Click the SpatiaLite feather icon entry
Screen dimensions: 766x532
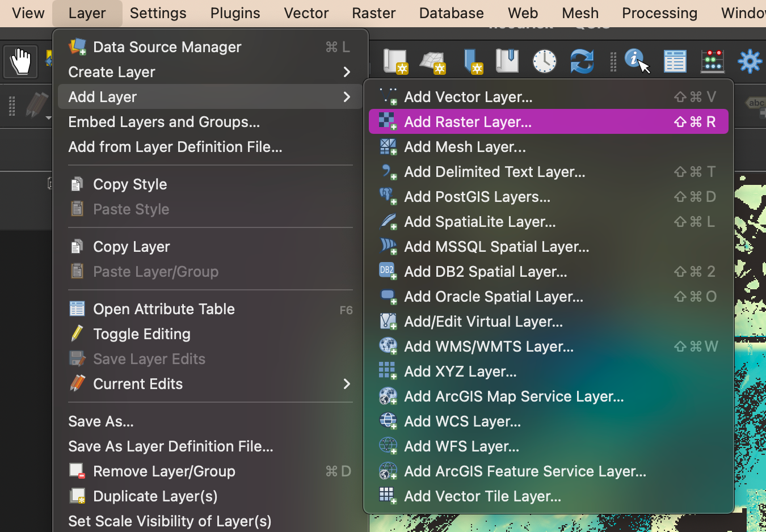click(x=388, y=222)
